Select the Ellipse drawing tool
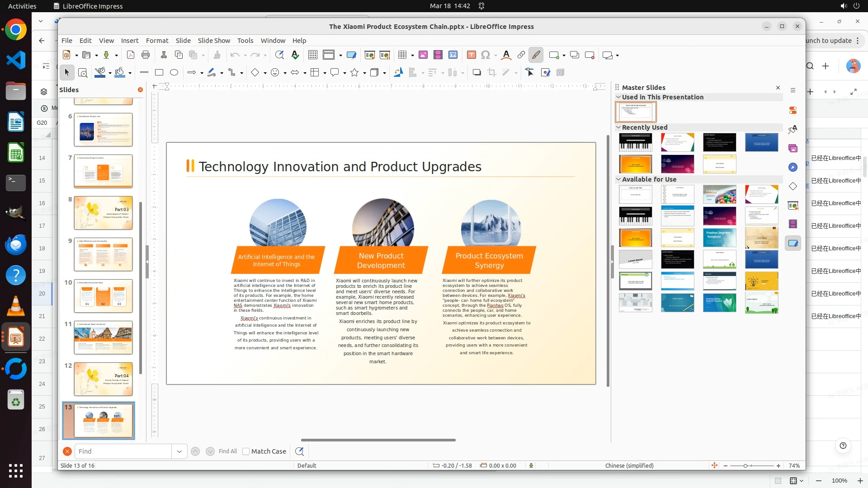868x488 pixels. [174, 72]
